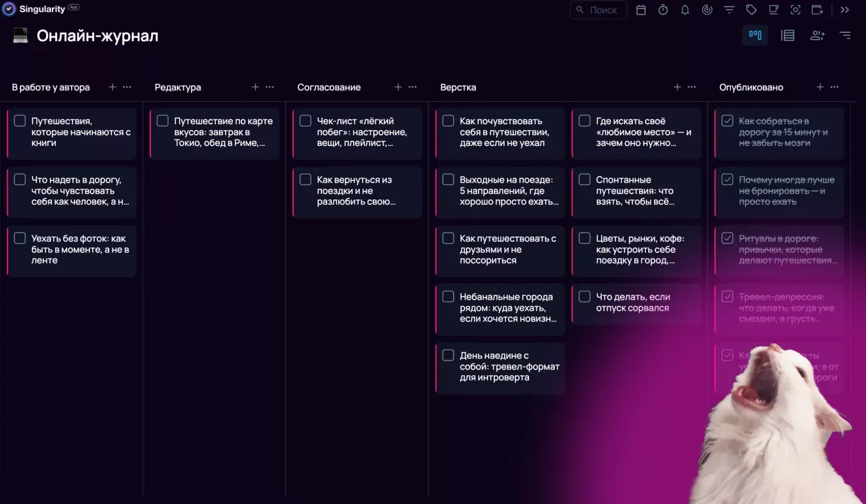This screenshot has height=504, width=866.
Task: Open the calendar icon in the top toolbar
Action: 641,10
